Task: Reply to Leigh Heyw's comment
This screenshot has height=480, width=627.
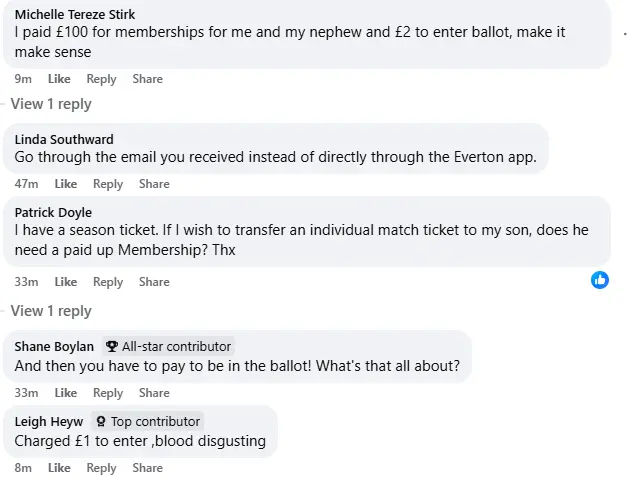Action: click(101, 468)
